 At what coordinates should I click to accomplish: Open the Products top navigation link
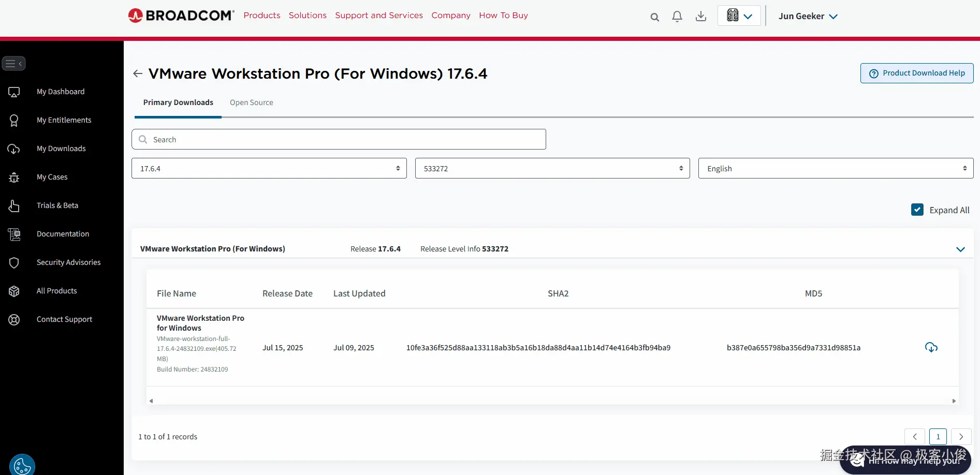[x=262, y=16]
